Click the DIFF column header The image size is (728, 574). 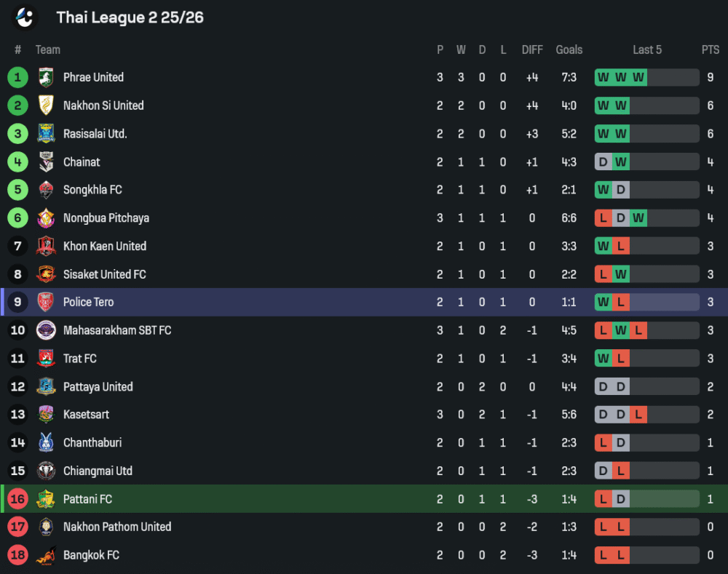532,49
